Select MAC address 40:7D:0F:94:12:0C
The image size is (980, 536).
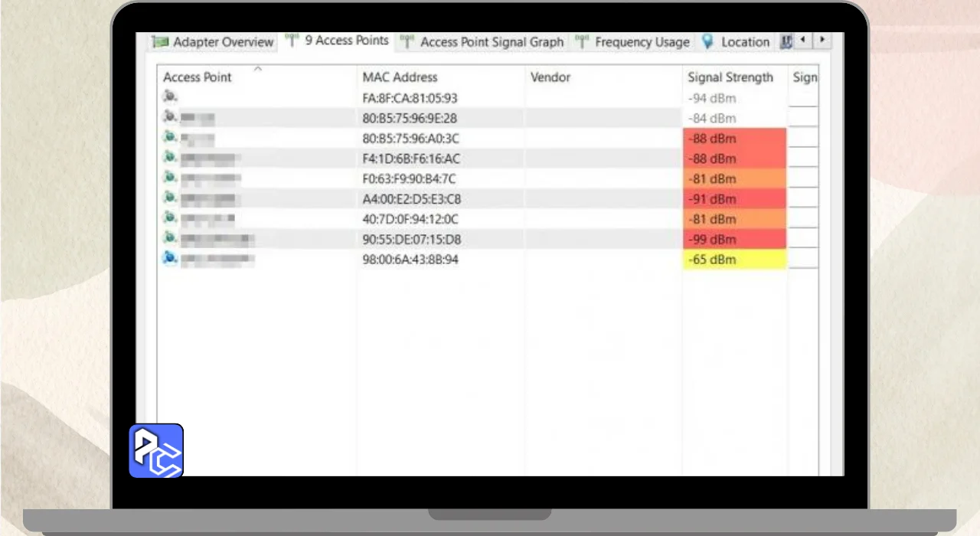410,219
